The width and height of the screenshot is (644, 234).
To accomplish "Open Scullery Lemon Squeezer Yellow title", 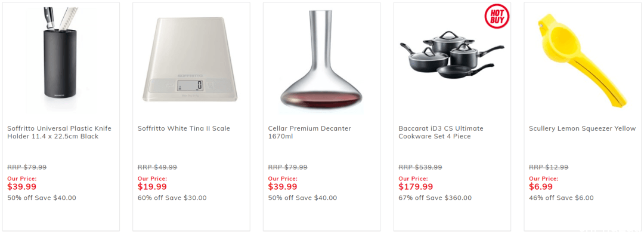I will [x=582, y=129].
